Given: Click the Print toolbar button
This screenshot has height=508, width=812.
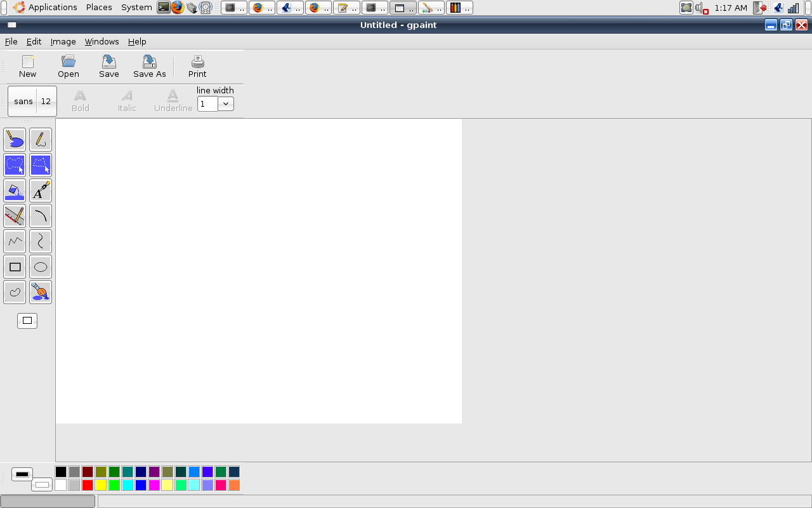Looking at the screenshot, I should pos(197,66).
